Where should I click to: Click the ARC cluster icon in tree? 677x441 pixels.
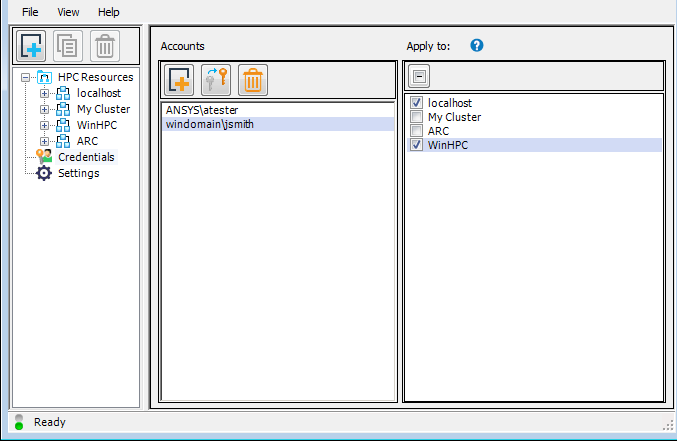tap(63, 141)
